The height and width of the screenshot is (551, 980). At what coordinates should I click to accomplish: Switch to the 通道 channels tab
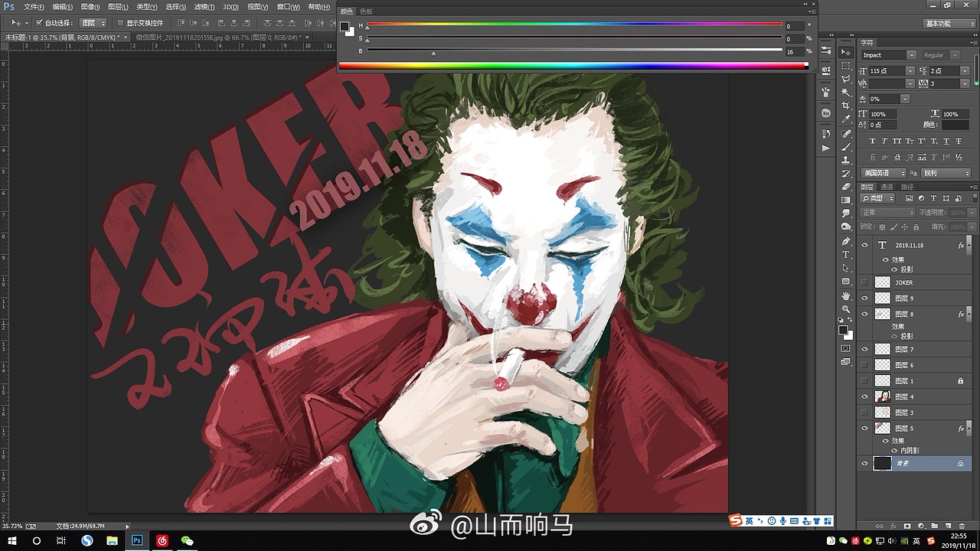(x=887, y=186)
